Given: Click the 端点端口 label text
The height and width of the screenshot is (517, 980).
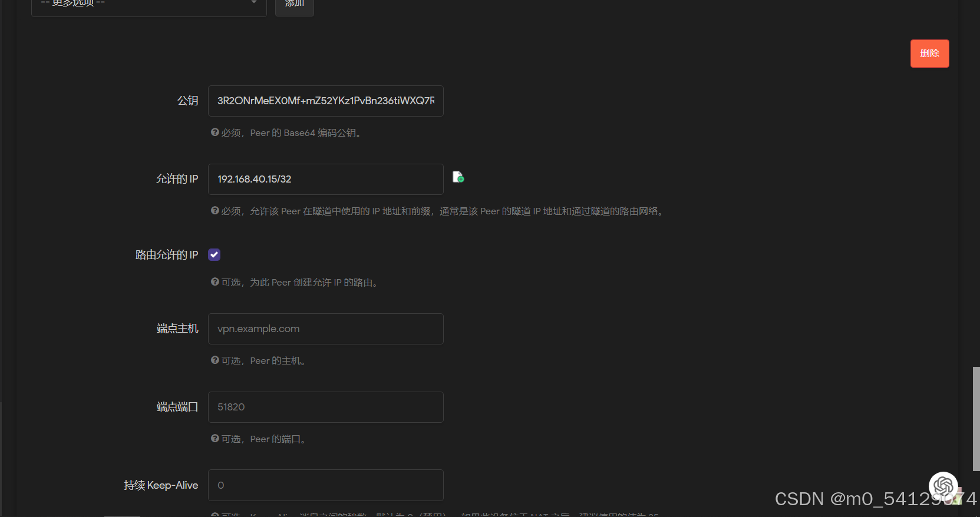Looking at the screenshot, I should pos(177,407).
